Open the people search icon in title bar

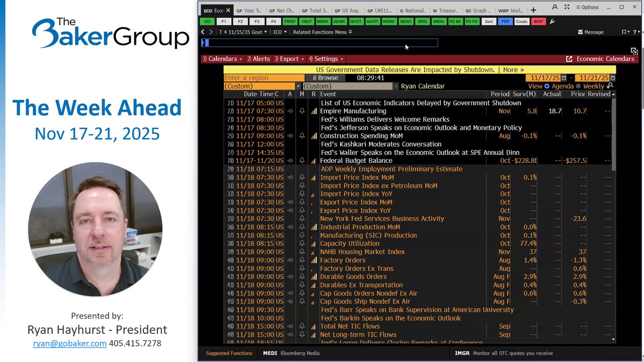coord(555,8)
